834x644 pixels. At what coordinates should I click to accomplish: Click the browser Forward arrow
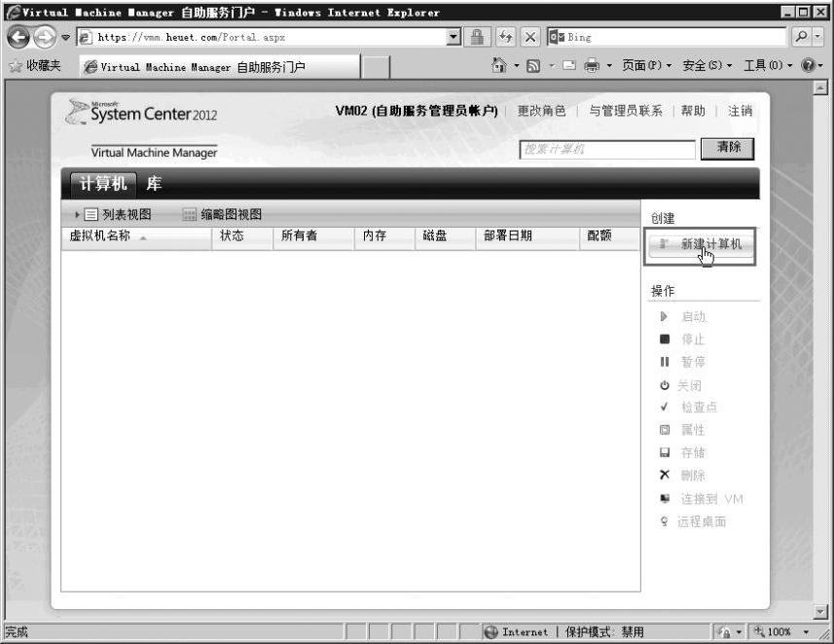45,37
